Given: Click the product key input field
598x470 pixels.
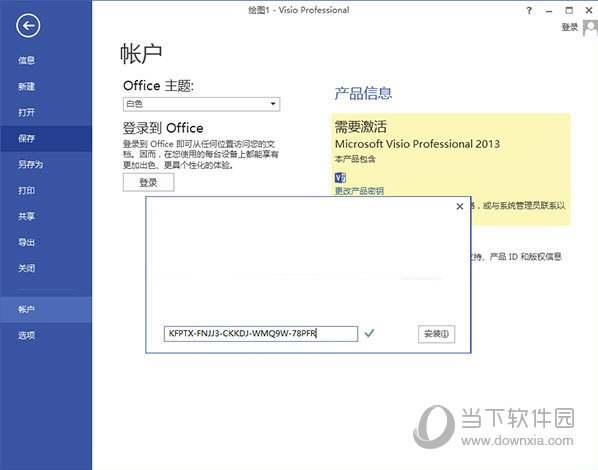Looking at the screenshot, I should 261,333.
